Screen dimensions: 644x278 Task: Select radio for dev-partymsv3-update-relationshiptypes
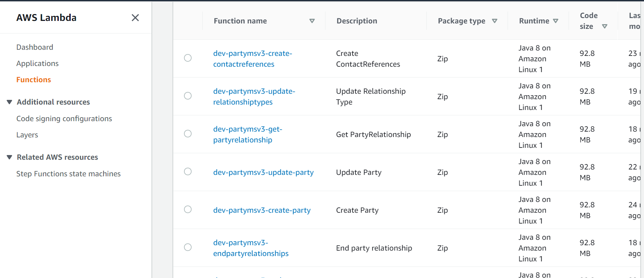pos(188,96)
